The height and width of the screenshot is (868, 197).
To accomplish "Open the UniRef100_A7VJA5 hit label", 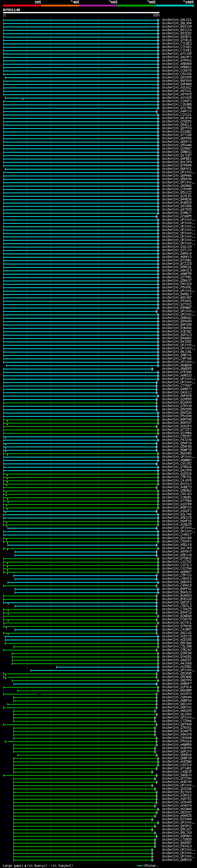I will tap(177, 54).
